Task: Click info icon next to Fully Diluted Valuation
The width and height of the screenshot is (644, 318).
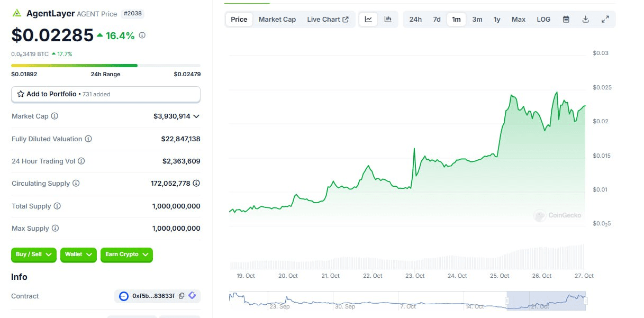Action: (88, 139)
